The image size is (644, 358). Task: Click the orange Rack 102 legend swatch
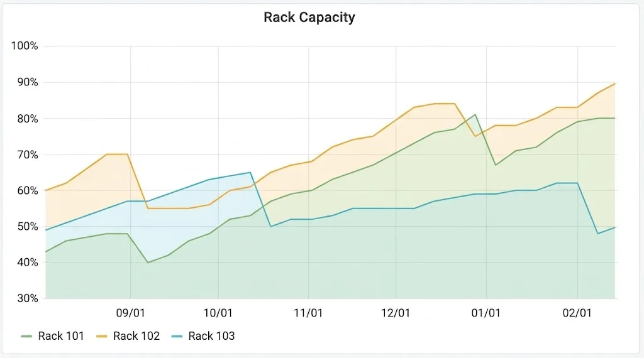pos(103,337)
